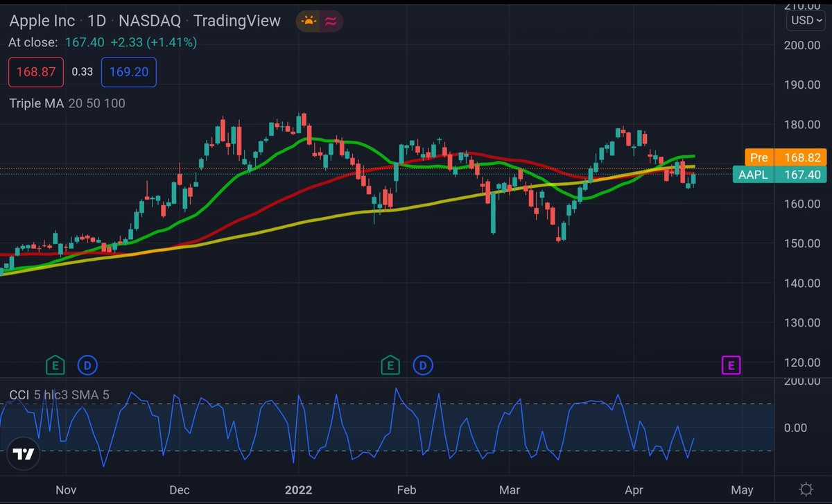The width and height of the screenshot is (832, 504).
Task: Click the spread value 0.33
Action: [x=83, y=72]
